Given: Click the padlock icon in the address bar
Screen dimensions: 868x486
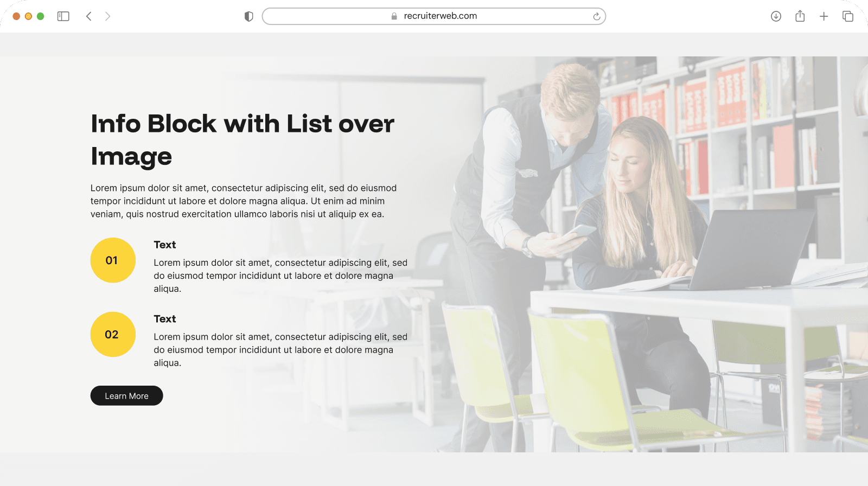Looking at the screenshot, I should coord(394,16).
